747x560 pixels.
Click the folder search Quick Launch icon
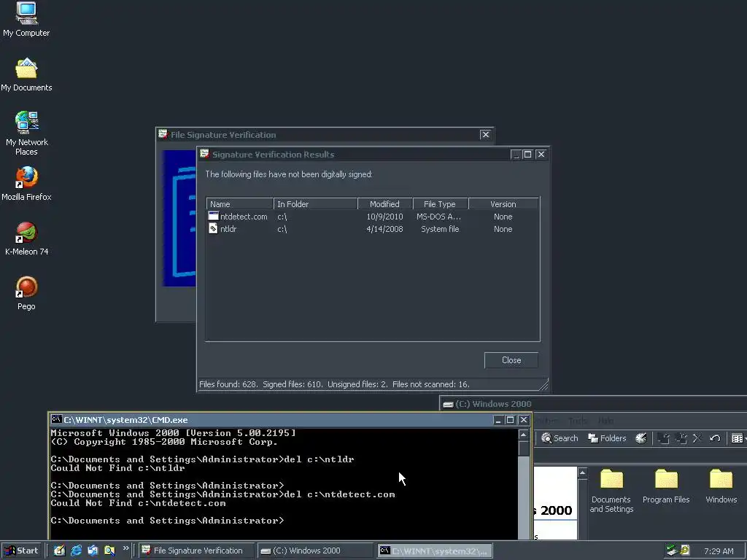tap(109, 551)
